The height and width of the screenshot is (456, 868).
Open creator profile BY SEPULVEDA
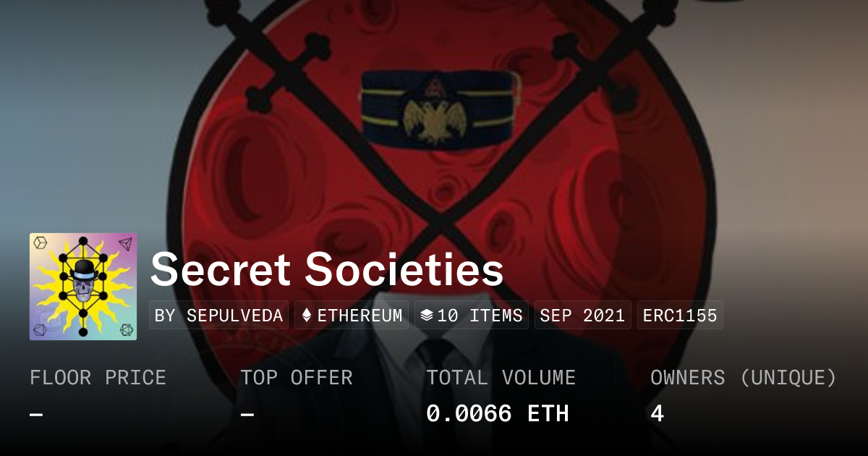click(218, 316)
